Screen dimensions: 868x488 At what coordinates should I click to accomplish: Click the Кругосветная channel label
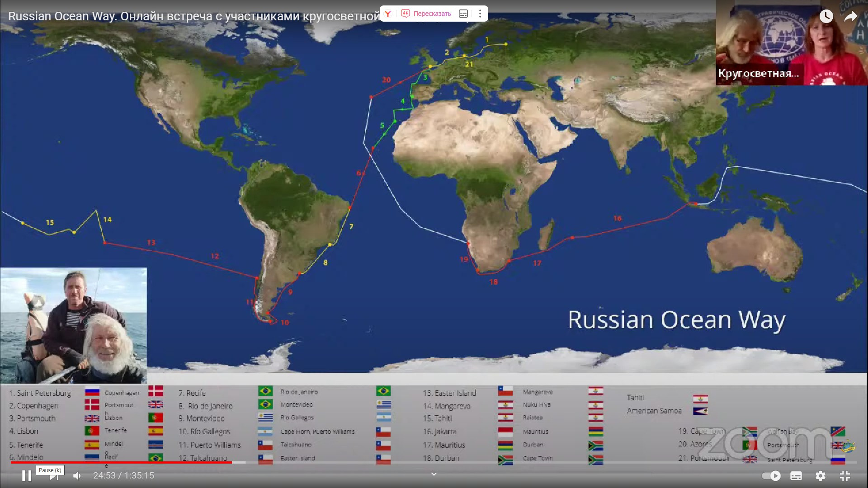click(758, 73)
